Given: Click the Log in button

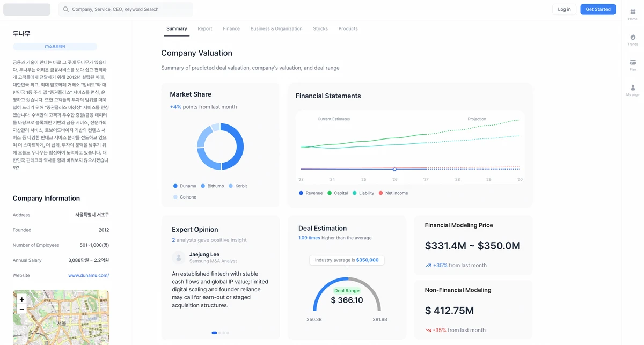Looking at the screenshot, I should click(564, 9).
